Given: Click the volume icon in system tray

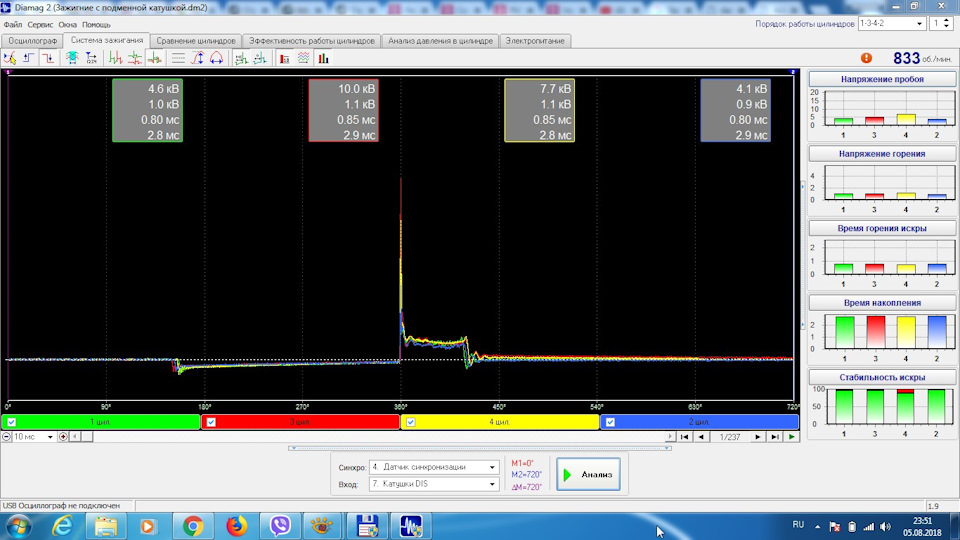Looking at the screenshot, I should pyautogui.click(x=886, y=526).
